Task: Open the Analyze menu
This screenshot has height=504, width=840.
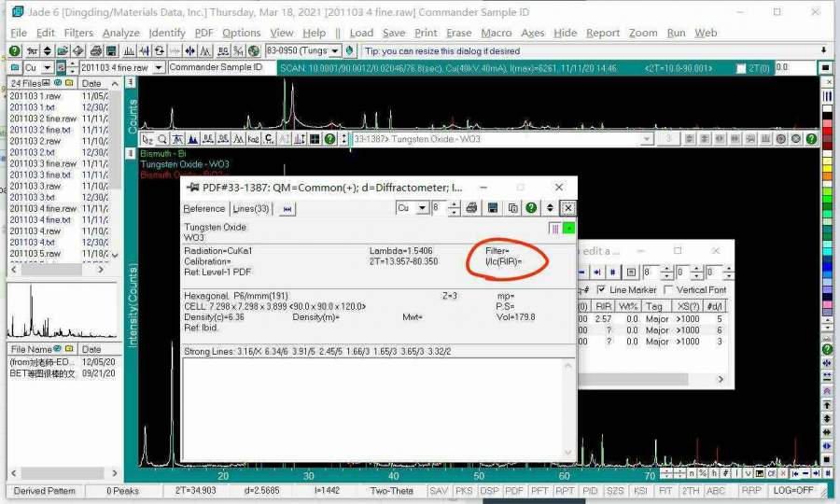Action: click(120, 34)
